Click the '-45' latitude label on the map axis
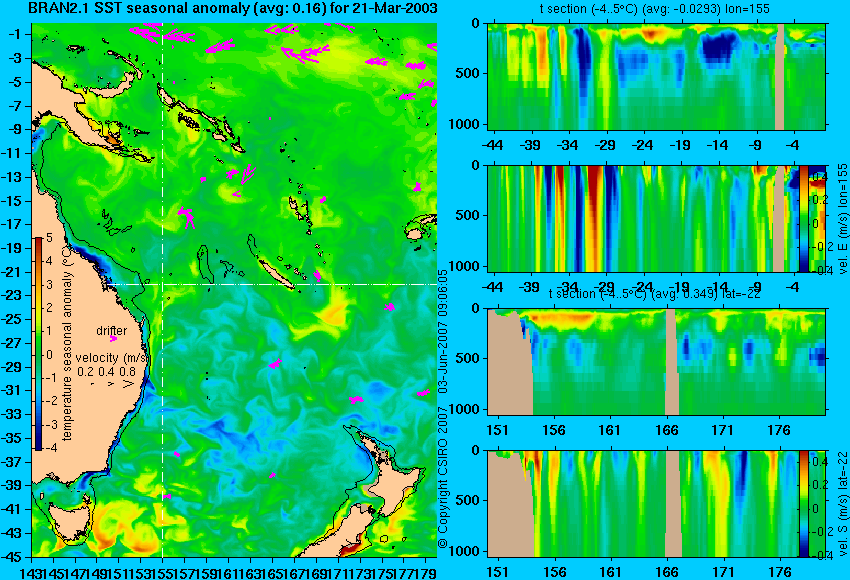Image resolution: width=850 pixels, height=580 pixels. (x=12, y=557)
